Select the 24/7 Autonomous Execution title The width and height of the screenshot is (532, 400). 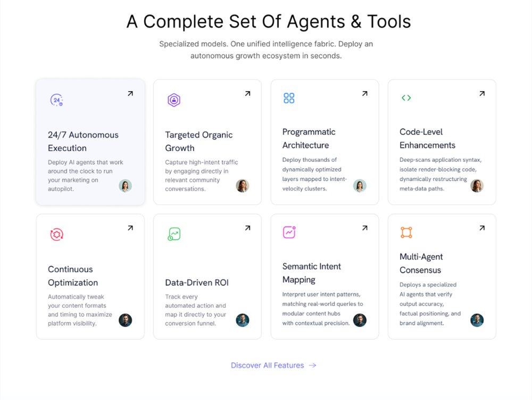[83, 141]
